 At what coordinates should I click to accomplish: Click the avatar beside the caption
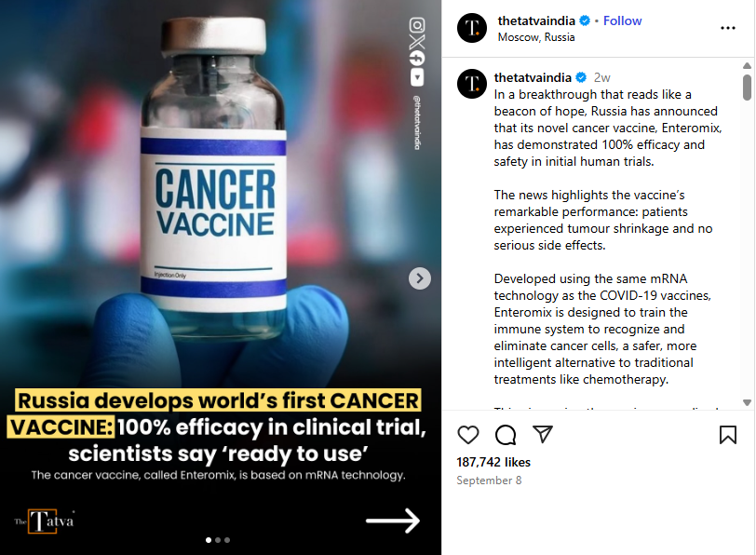pyautogui.click(x=472, y=84)
